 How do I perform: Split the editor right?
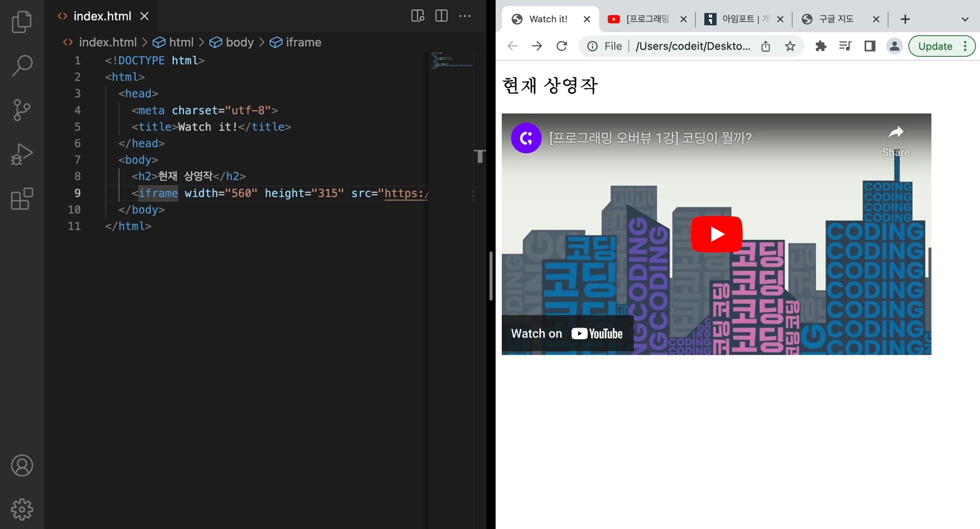(x=441, y=16)
